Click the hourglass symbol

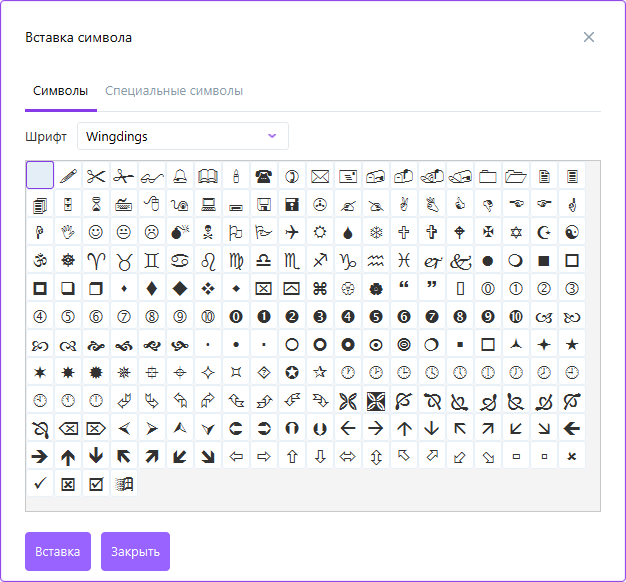tap(96, 204)
